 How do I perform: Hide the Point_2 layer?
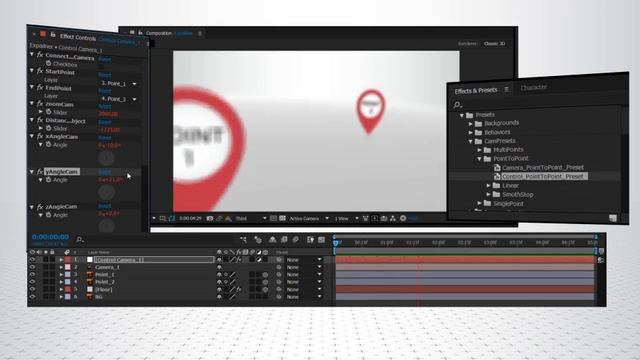[32, 282]
